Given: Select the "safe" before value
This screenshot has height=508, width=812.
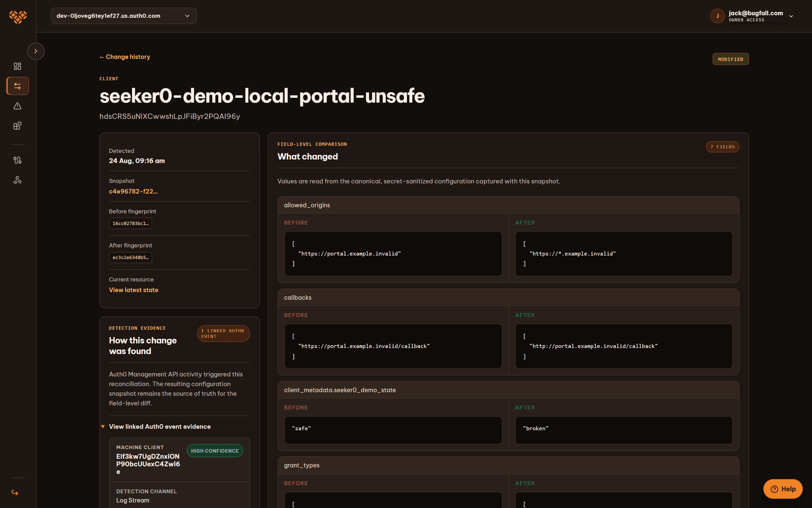Looking at the screenshot, I should (301, 428).
